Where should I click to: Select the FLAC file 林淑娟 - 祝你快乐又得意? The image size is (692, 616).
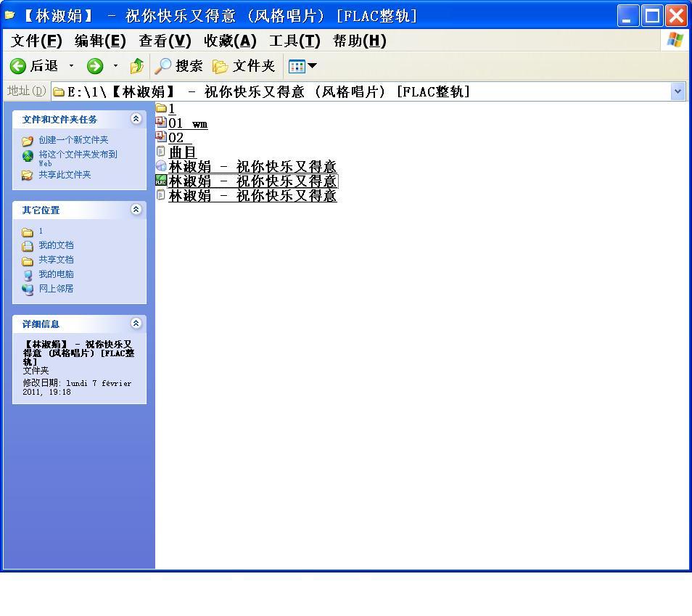tap(253, 181)
